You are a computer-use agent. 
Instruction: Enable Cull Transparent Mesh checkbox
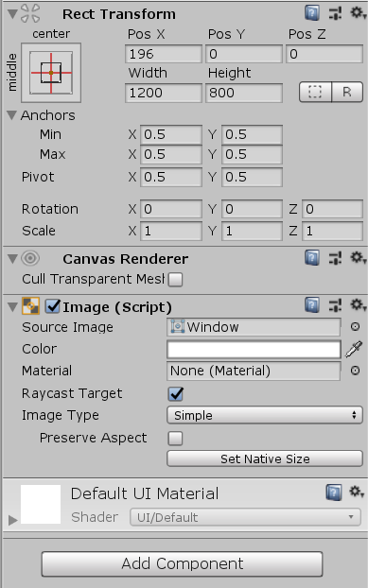pos(175,280)
